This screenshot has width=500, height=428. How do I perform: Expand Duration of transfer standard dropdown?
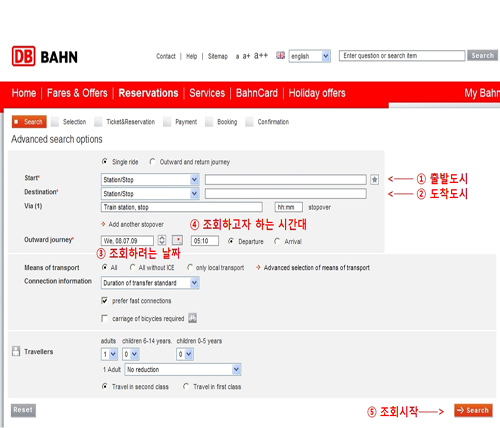coord(150,283)
